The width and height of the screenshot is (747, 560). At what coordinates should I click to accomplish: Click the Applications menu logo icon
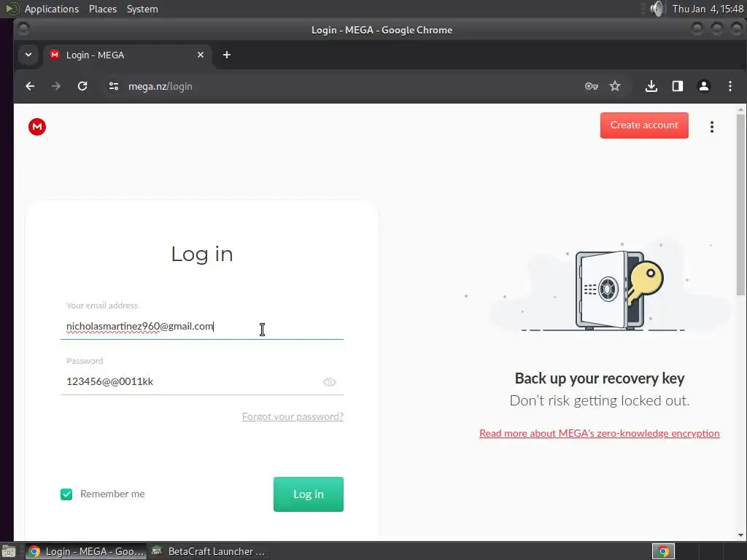click(12, 9)
